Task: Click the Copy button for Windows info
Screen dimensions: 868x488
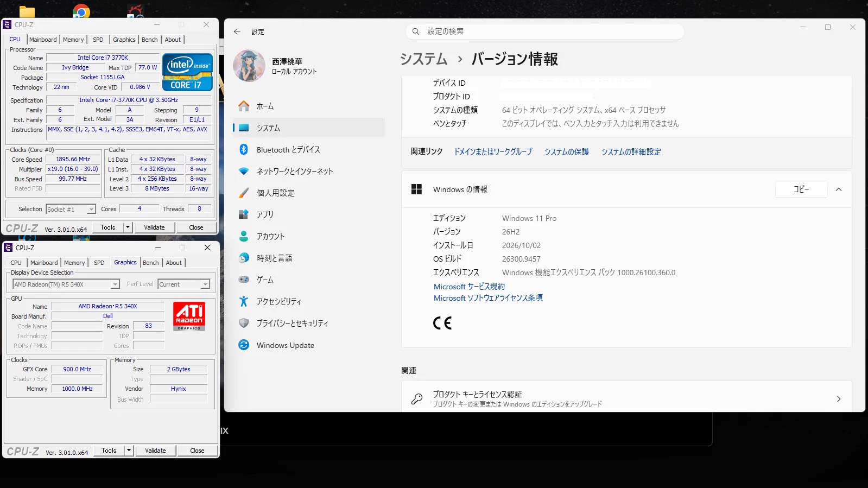Action: pyautogui.click(x=801, y=189)
